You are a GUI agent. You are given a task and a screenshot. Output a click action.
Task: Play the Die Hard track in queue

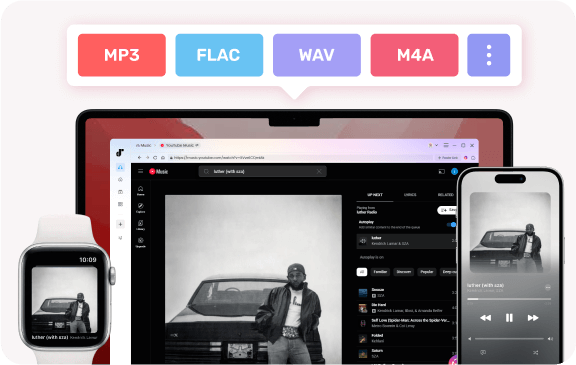pyautogui.click(x=406, y=308)
